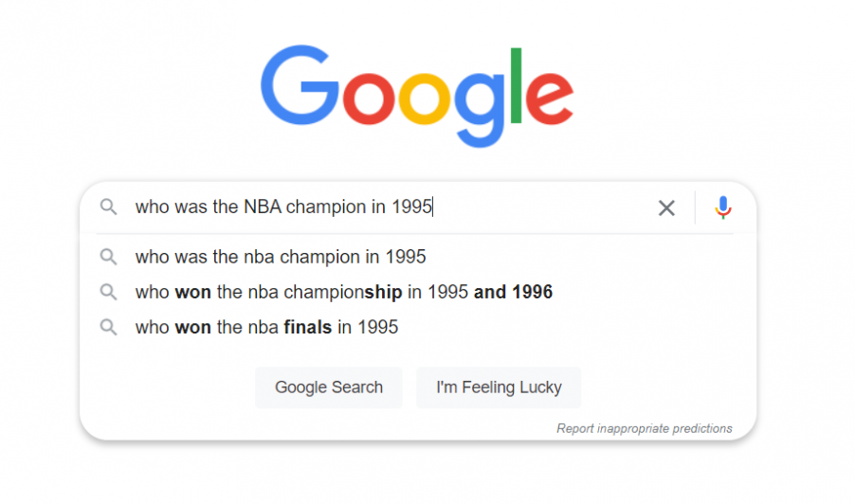
Task: Place cursor on 'NBA' in the typed query
Action: click(263, 207)
